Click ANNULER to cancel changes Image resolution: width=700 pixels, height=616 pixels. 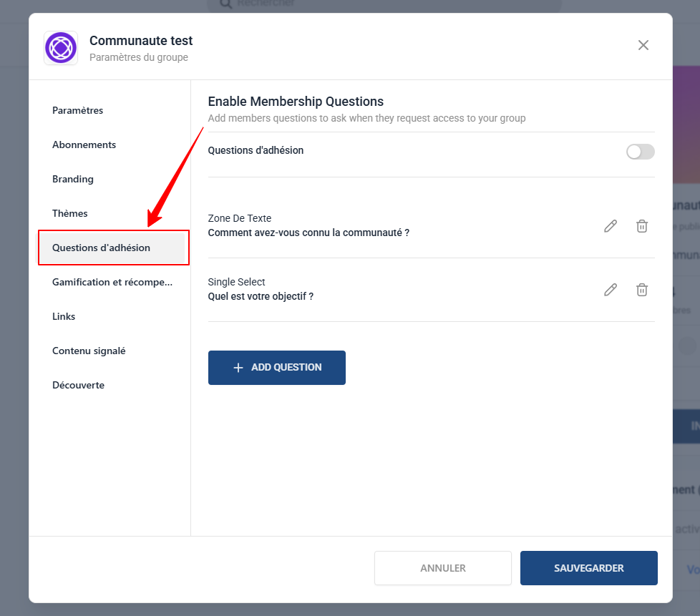click(x=442, y=568)
